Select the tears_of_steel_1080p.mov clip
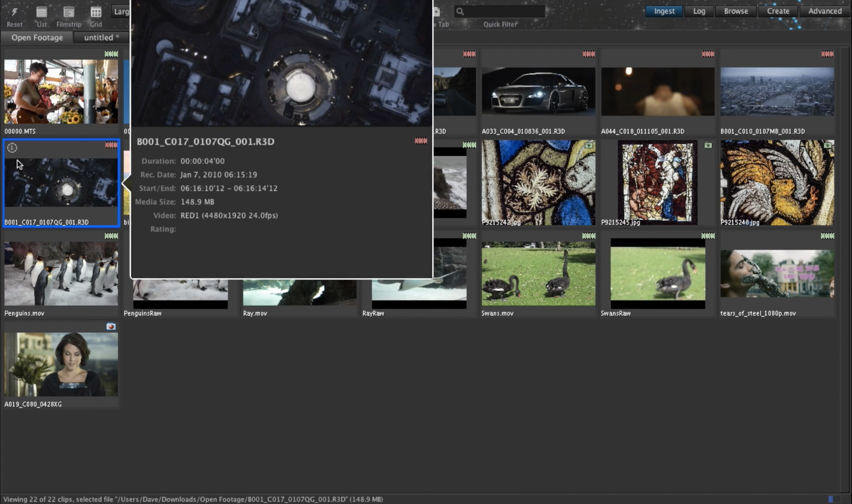 777,273
